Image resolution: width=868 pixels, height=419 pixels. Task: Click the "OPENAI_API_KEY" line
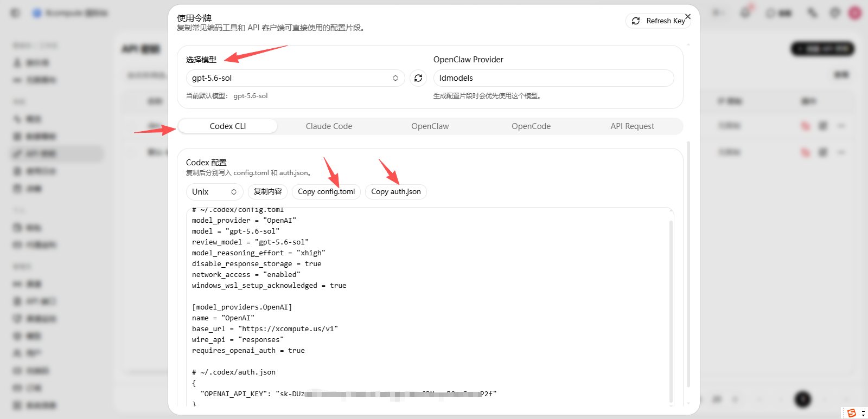point(348,394)
